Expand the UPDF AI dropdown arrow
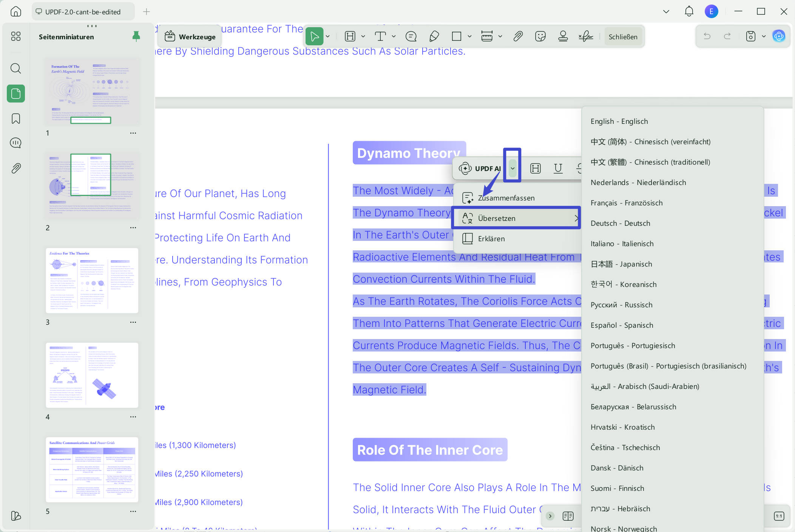The width and height of the screenshot is (795, 532). (513, 168)
